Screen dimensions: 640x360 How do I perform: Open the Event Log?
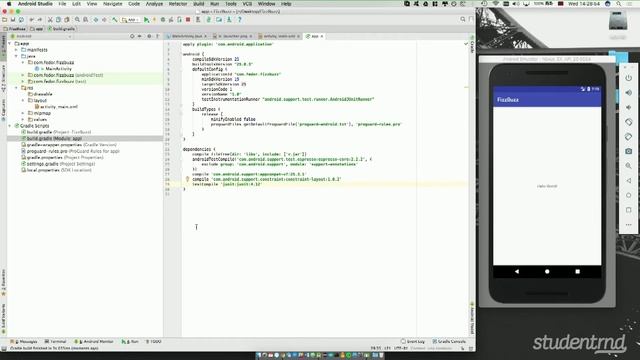click(413, 342)
